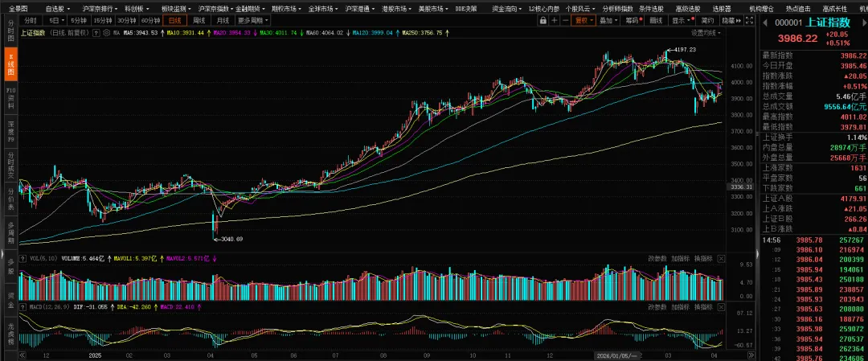Switch to 15分钟 period

(x=102, y=20)
